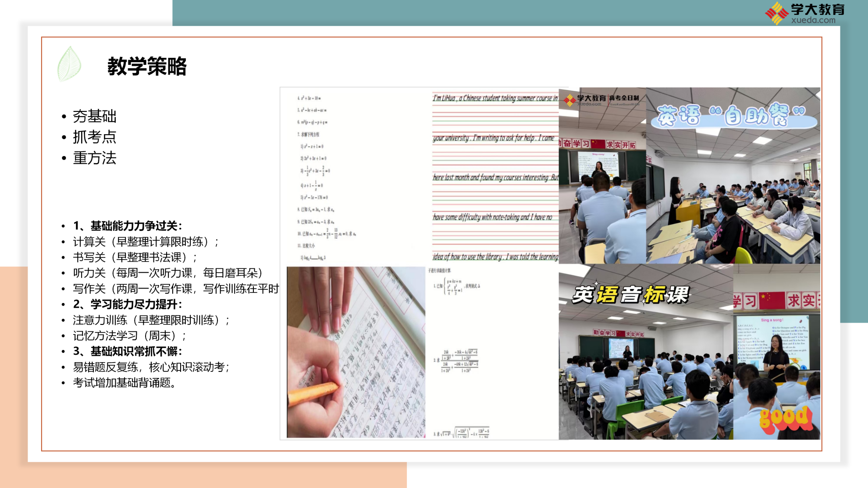Image resolution: width=868 pixels, height=488 pixels.
Task: Click the line 计算关（早整理计算限时练）
Action: coord(146,242)
